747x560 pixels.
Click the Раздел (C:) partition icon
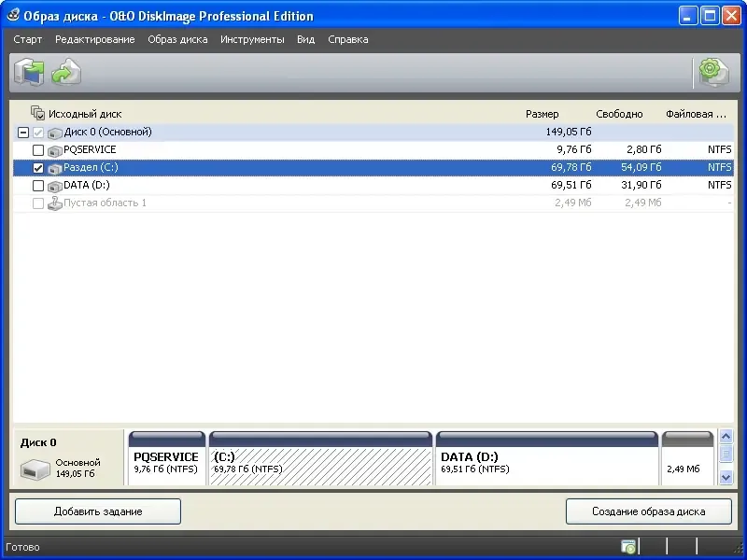[x=55, y=168]
